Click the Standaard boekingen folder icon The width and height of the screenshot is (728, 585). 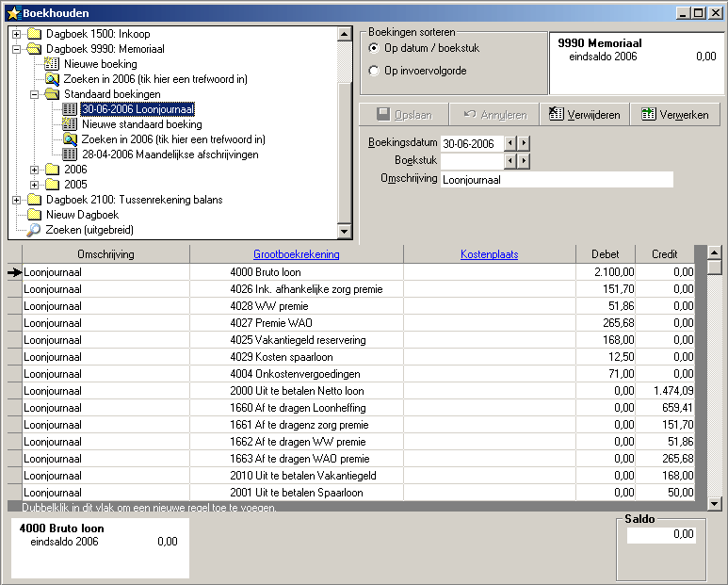(52, 94)
